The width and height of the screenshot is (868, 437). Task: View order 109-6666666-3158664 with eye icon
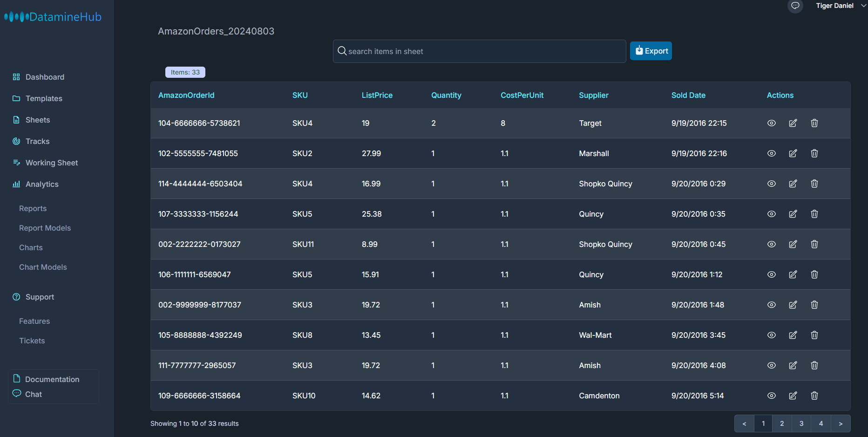[772, 396]
